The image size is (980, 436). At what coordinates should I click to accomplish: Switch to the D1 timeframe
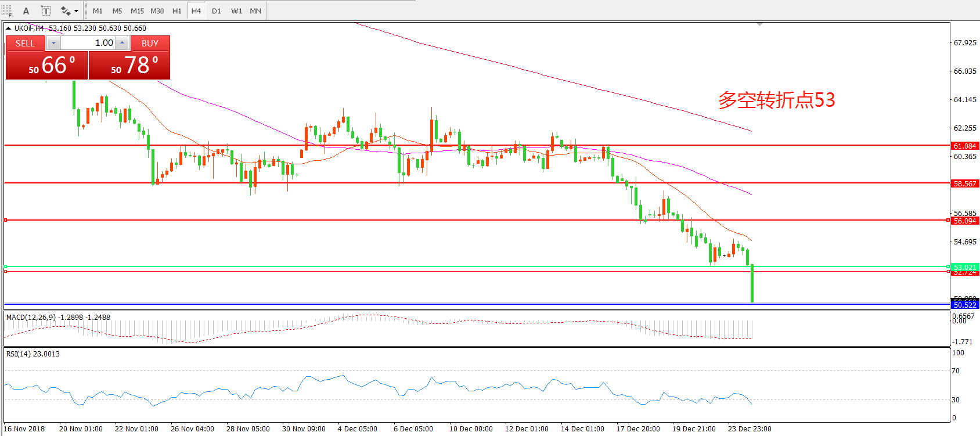point(216,11)
